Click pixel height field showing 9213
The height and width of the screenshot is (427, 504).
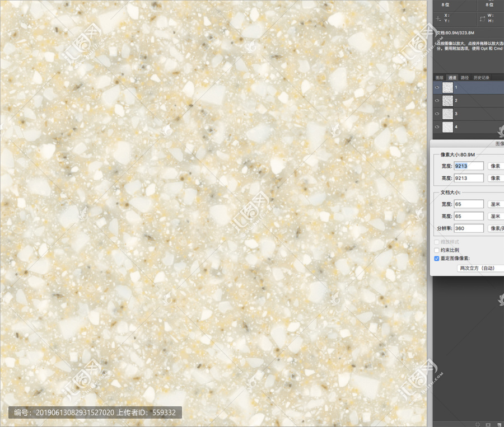click(469, 178)
